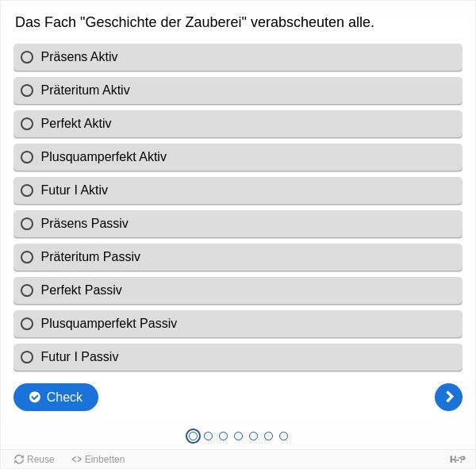Viewport: 476px width, 469px height.
Task: Open the Einbetten embed option
Action: coord(98,459)
